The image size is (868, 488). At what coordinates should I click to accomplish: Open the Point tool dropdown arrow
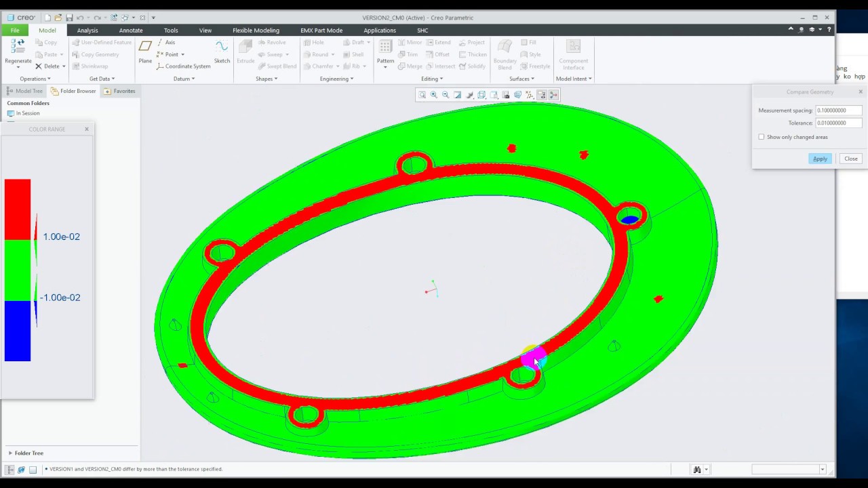(182, 54)
